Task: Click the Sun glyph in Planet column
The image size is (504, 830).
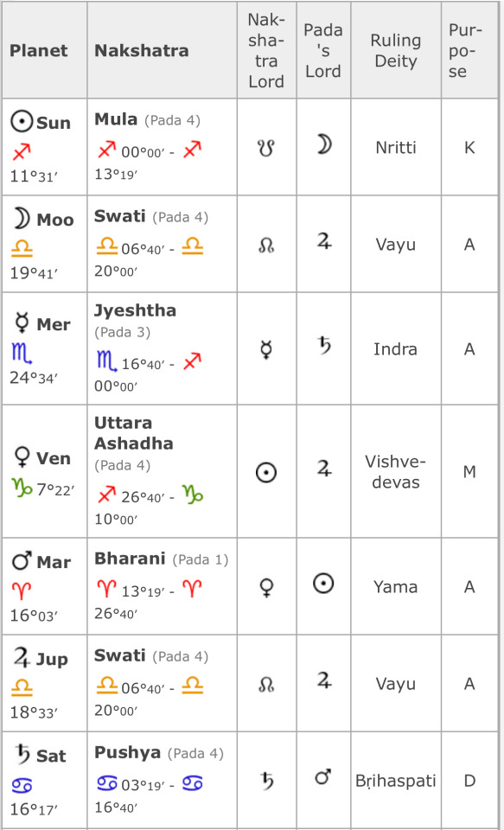Action: point(22,122)
